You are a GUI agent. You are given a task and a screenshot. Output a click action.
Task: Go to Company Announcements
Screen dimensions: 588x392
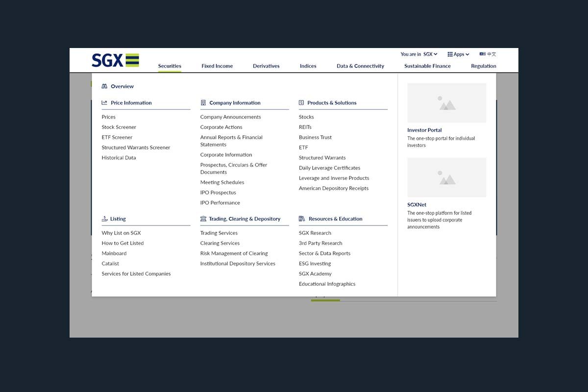[230, 117]
